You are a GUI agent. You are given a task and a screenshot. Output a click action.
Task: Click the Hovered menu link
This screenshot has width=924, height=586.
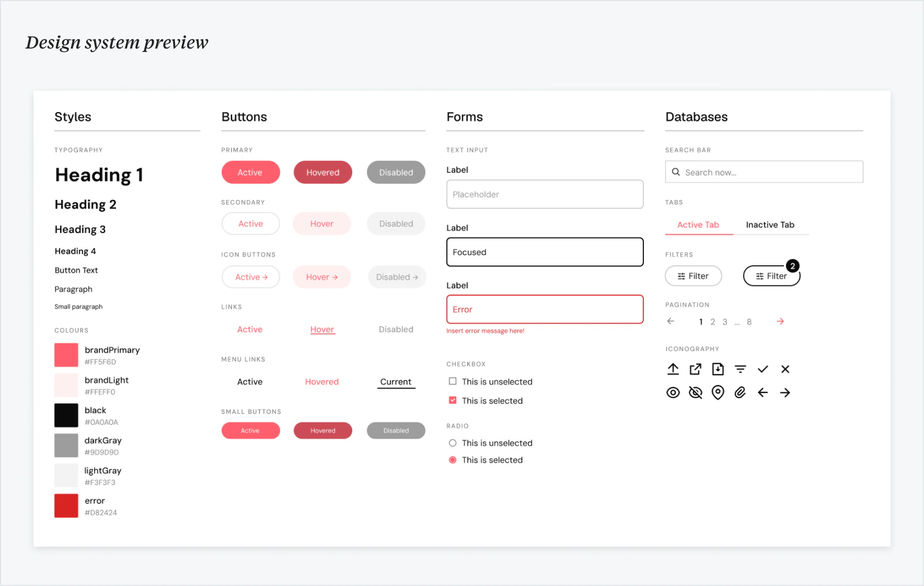(x=322, y=382)
